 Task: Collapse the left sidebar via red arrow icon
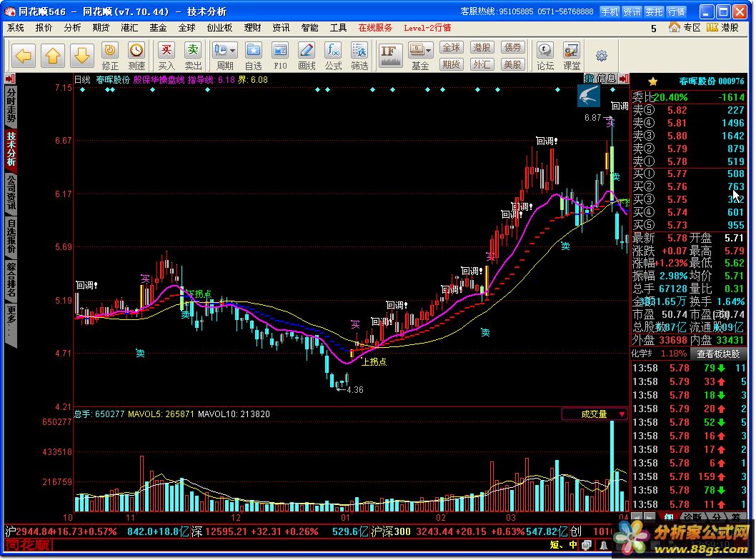click(10, 79)
